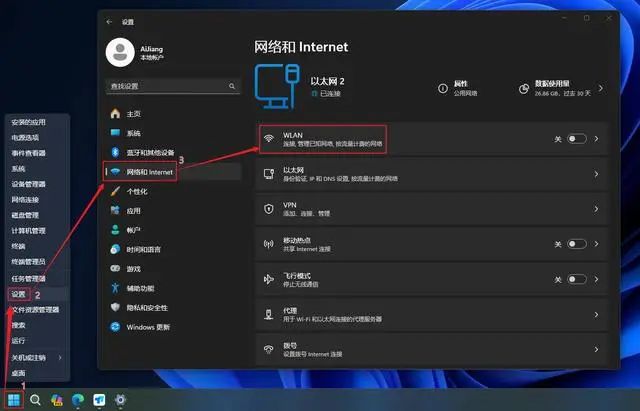Click the WLAN Wi-Fi icon

click(x=269, y=138)
